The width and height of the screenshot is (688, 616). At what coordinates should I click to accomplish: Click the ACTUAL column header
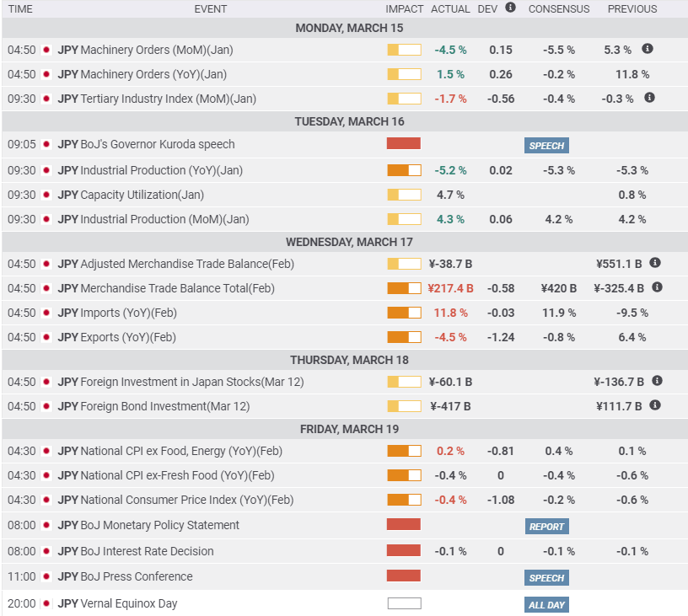[450, 9]
